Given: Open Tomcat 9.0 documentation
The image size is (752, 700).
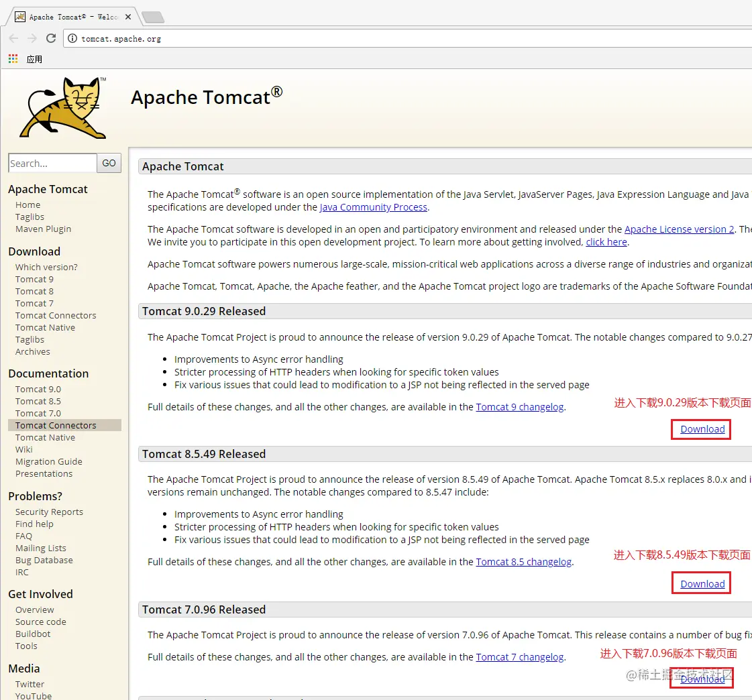Looking at the screenshot, I should coord(38,389).
